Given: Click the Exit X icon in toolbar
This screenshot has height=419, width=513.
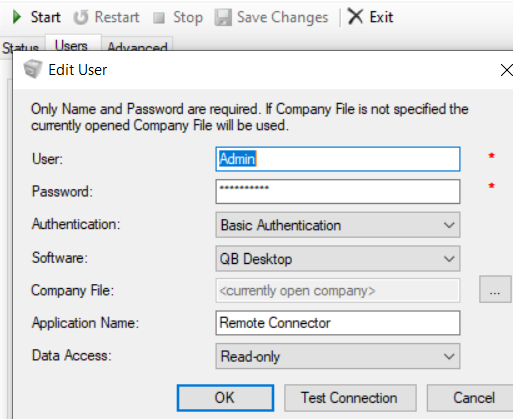Looking at the screenshot, I should pos(355,16).
